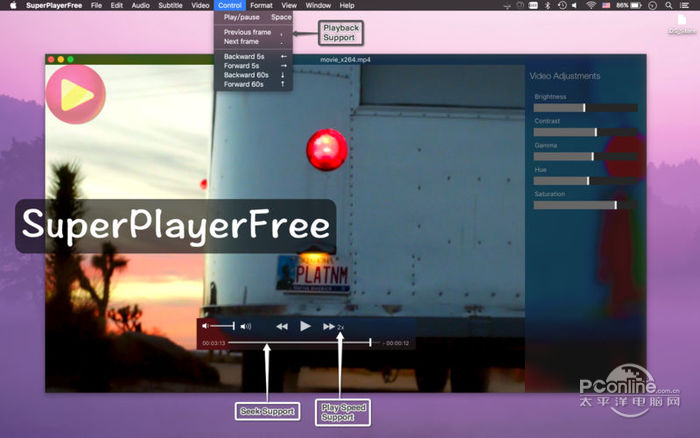700x438 pixels.
Task: Click the rewind button in the player
Action: (x=282, y=327)
